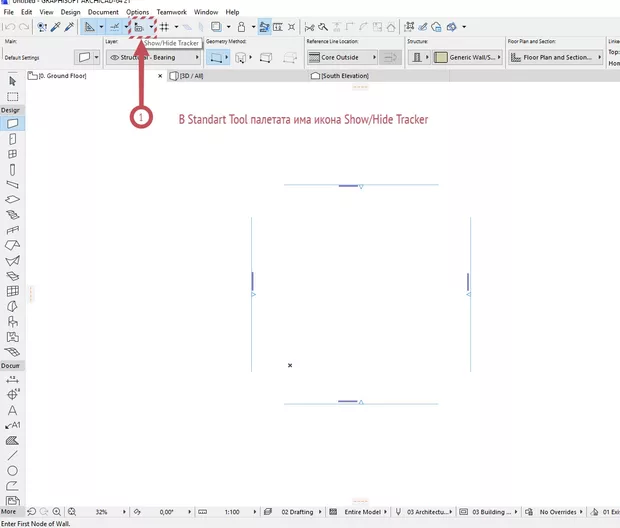Open the Document menu
The height and width of the screenshot is (528, 620).
pos(103,12)
